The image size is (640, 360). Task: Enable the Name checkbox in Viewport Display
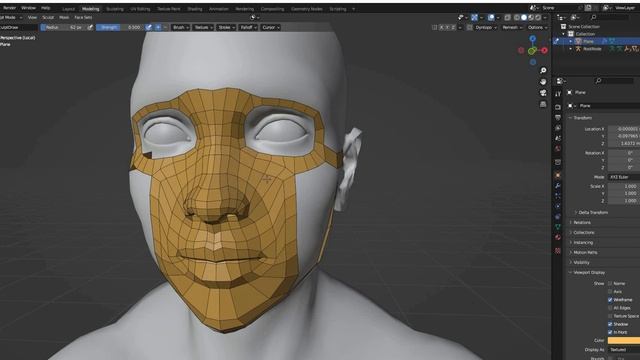point(610,283)
